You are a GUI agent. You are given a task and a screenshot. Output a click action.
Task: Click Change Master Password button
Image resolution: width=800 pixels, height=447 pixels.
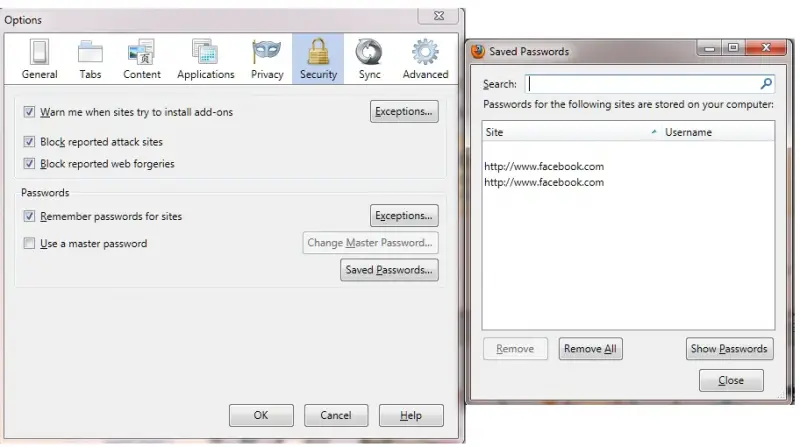coord(370,243)
